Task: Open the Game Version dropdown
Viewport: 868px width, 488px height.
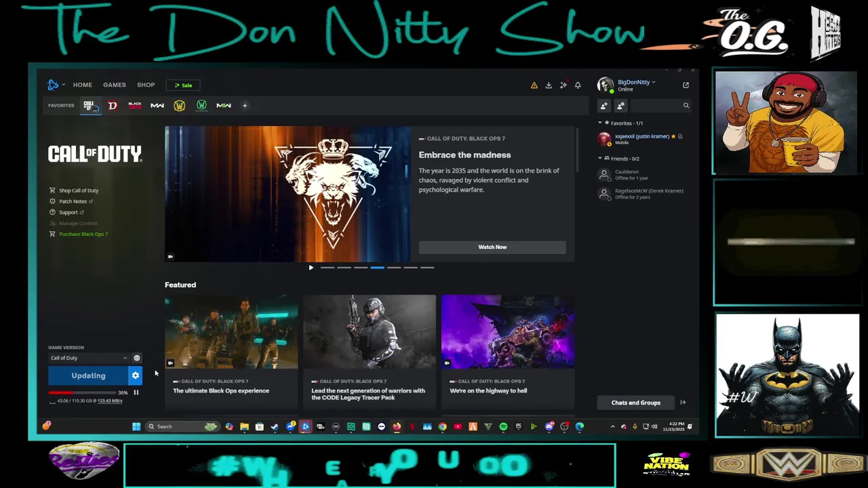Action: [x=88, y=358]
